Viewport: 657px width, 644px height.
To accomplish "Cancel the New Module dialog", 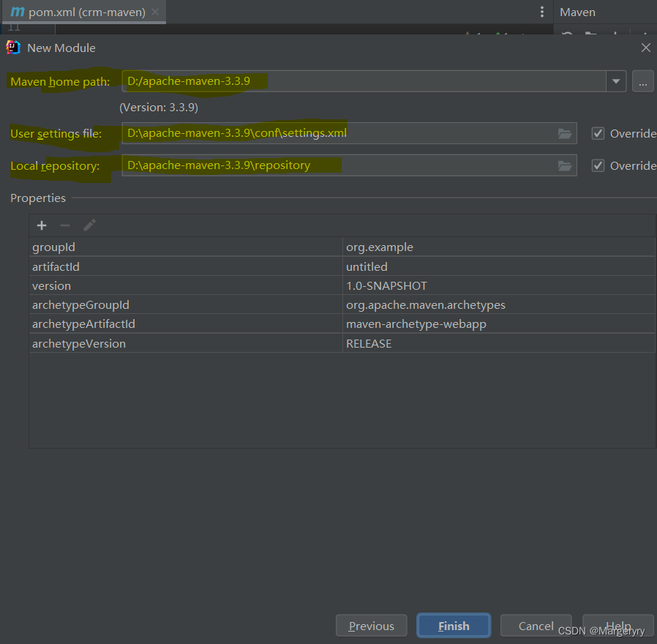I will (536, 626).
